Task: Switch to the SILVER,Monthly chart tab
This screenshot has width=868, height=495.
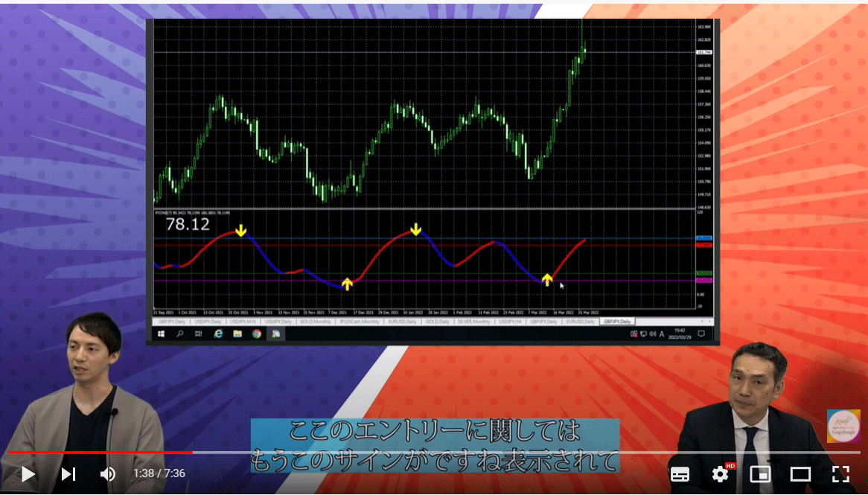Action: pyautogui.click(x=474, y=322)
